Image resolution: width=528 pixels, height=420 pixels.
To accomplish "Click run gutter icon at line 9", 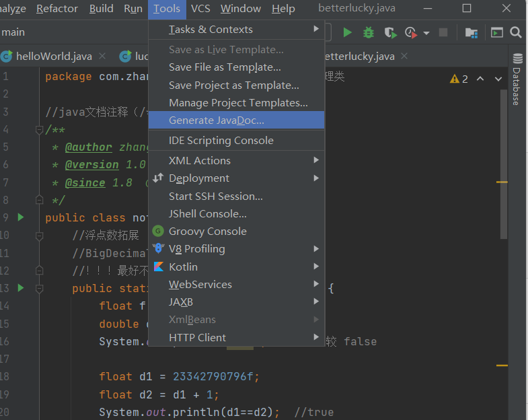I will tap(21, 217).
